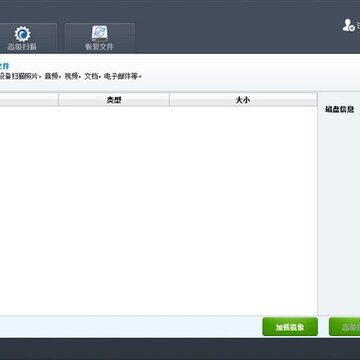Screen dimensions: 360x360
Task: Click the blue heading ending in 文件
Action: point(5,66)
